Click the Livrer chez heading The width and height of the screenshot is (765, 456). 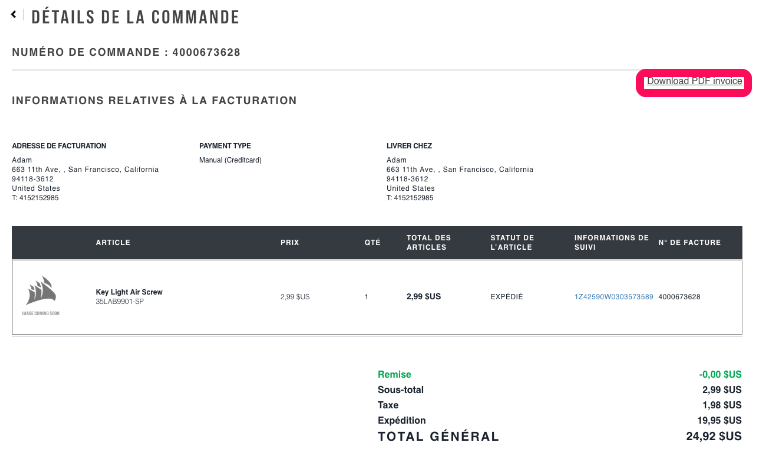pos(409,146)
